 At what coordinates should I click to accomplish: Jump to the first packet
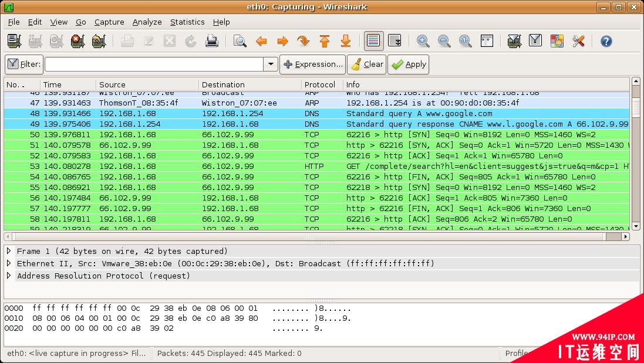(x=325, y=41)
